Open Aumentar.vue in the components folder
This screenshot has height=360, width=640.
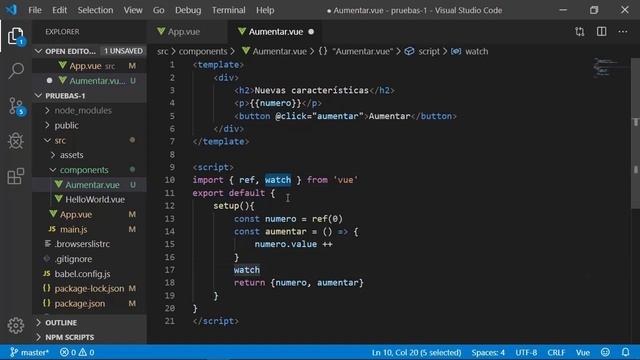click(x=89, y=185)
